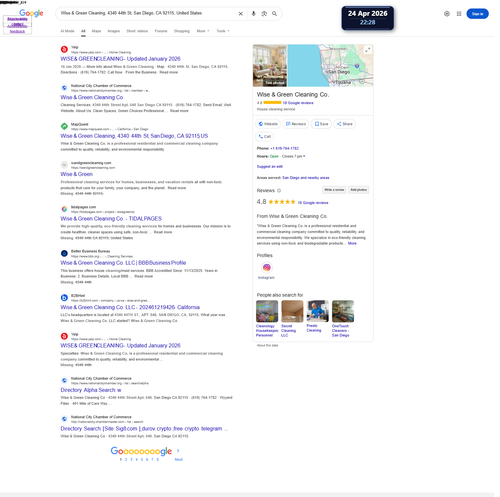Open the Reviews button in knowledge panel
This screenshot has width=500, height=497.
(296, 124)
